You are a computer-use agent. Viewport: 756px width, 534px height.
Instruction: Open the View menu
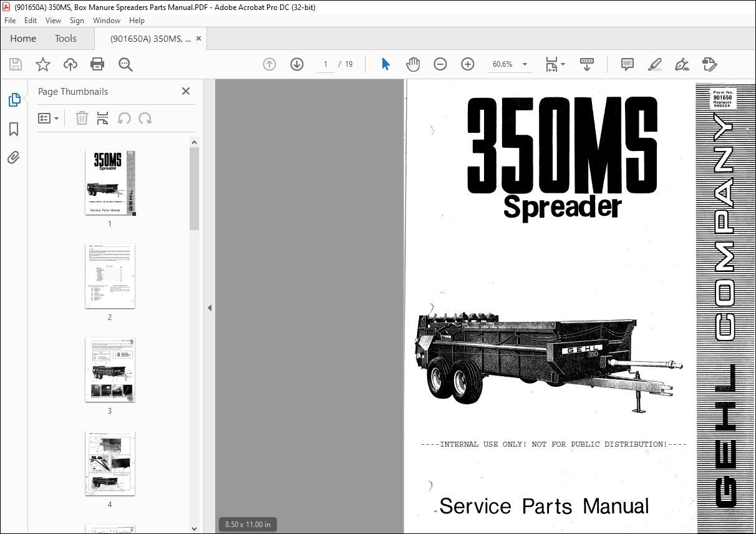pos(53,20)
